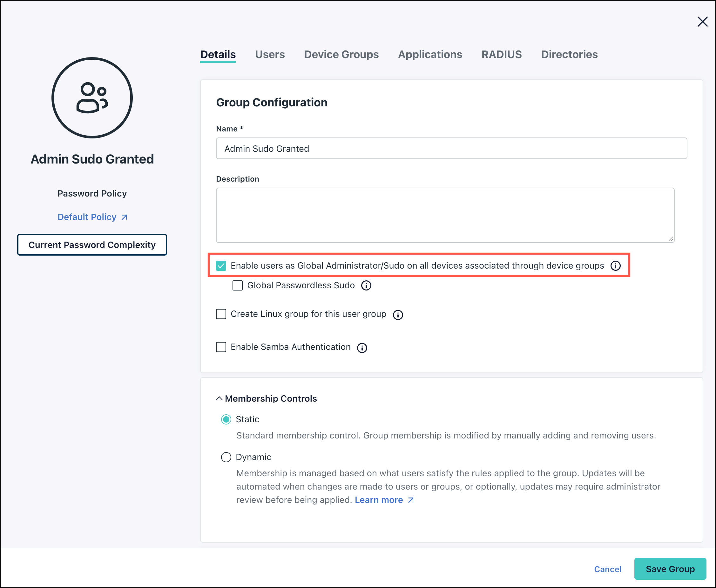Screen dimensions: 716x588
Task: Enable Global Passwordless Sudo checkbox
Action: click(x=238, y=285)
